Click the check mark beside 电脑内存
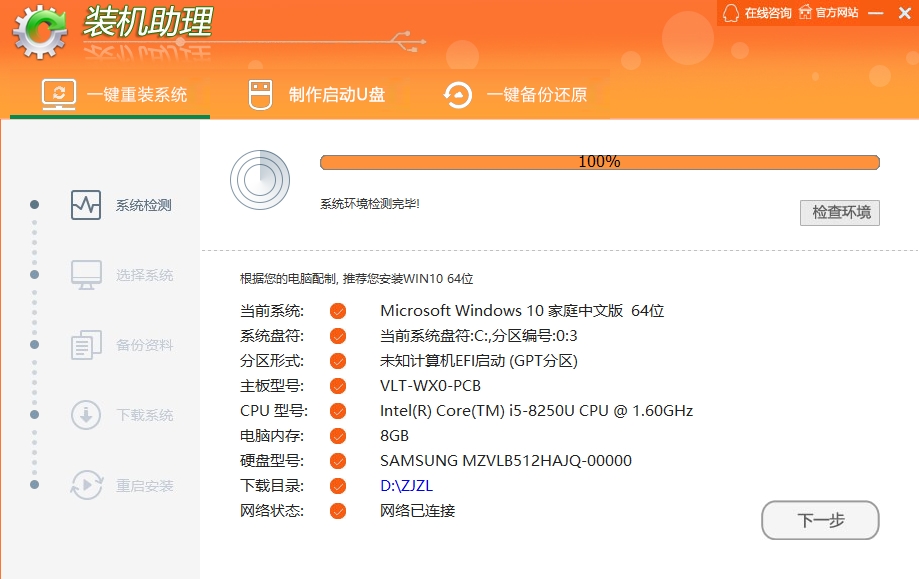 tap(338, 436)
